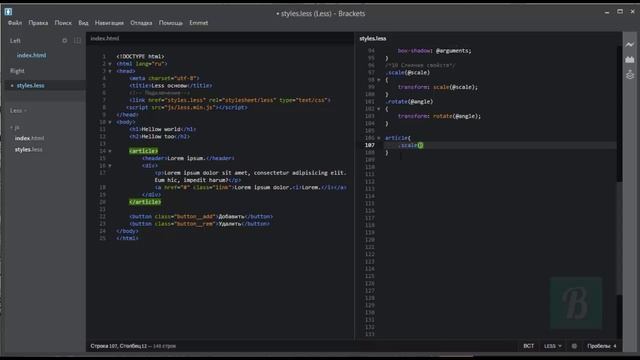
Task: Open the Навигация menu
Action: [109, 23]
